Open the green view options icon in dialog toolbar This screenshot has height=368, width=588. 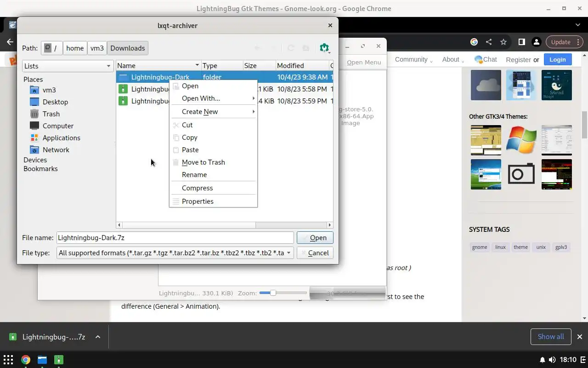[325, 48]
